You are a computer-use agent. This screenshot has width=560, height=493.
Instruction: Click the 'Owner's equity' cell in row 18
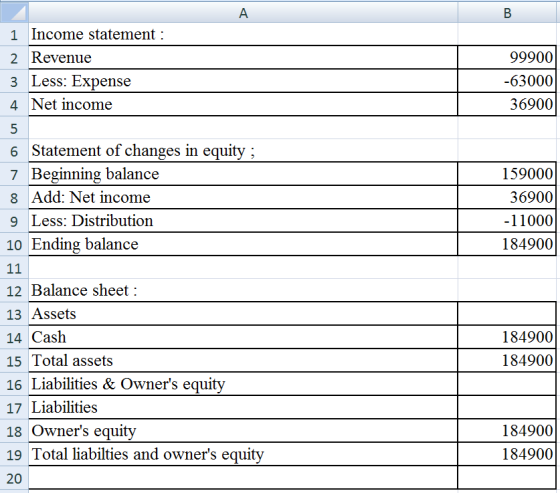coord(243,431)
